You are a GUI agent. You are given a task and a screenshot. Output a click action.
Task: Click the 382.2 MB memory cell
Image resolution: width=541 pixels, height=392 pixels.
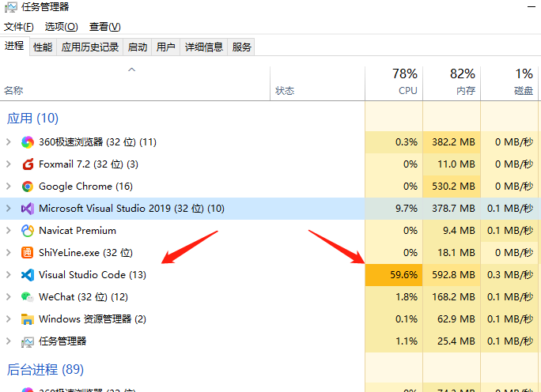tap(452, 142)
